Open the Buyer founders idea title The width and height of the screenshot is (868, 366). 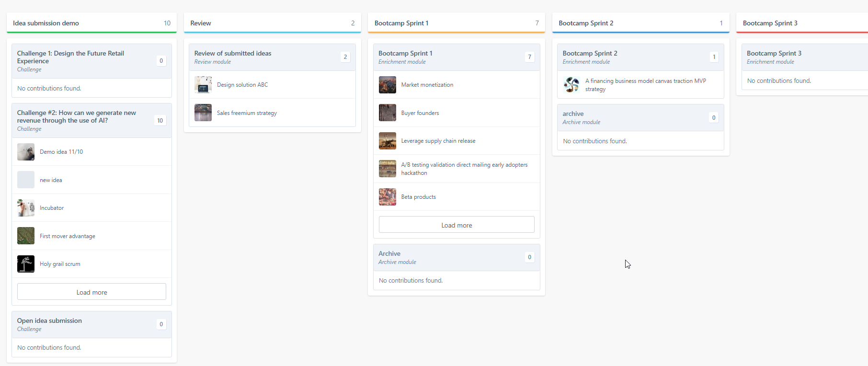(x=420, y=113)
